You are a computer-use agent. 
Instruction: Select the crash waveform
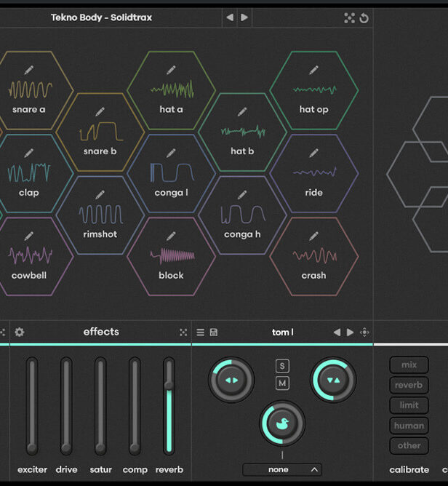point(315,255)
